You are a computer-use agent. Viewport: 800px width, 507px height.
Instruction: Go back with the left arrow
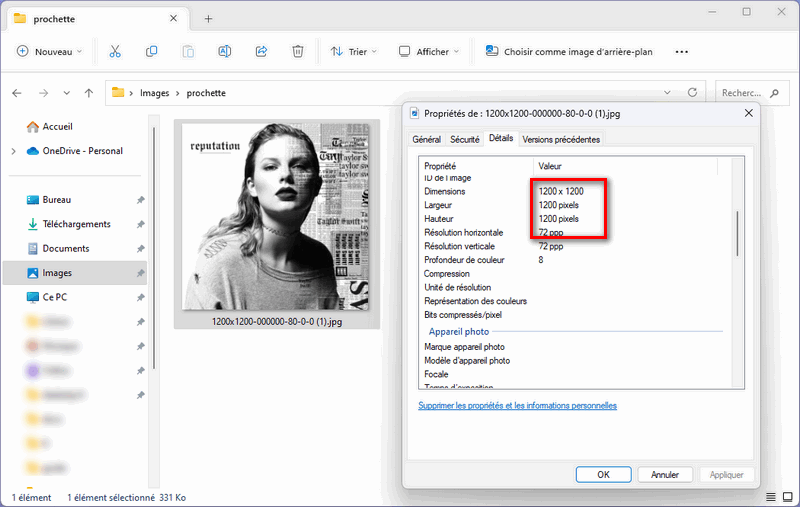[17, 93]
